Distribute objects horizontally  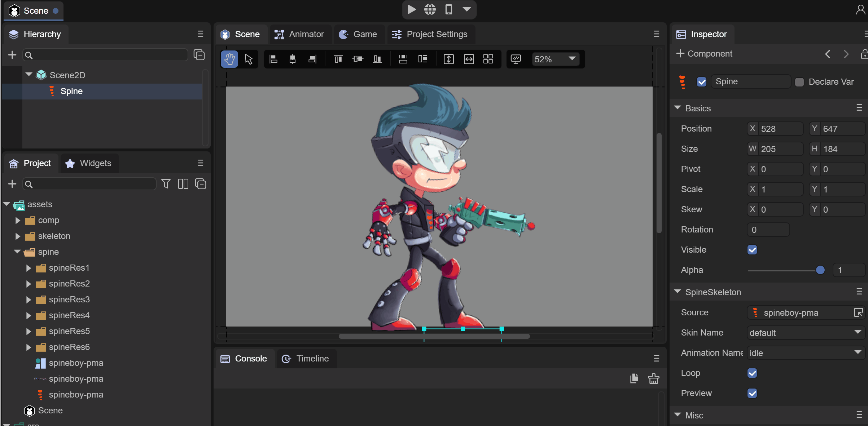(423, 59)
